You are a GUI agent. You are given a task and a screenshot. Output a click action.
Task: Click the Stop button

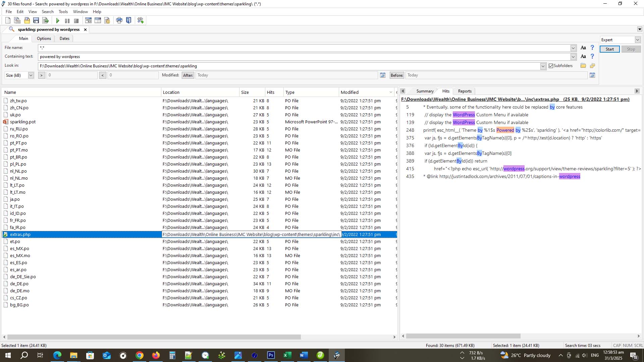click(x=631, y=49)
